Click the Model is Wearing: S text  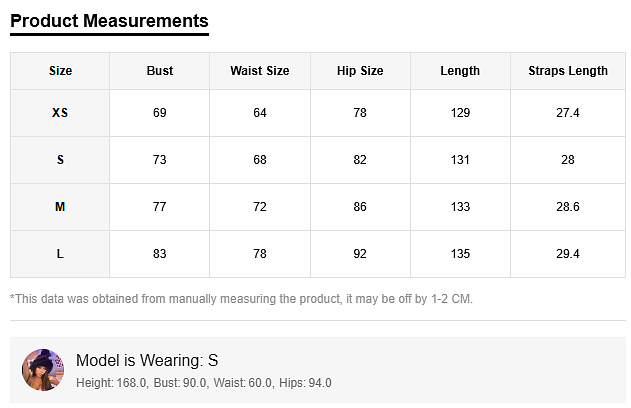pos(147,360)
